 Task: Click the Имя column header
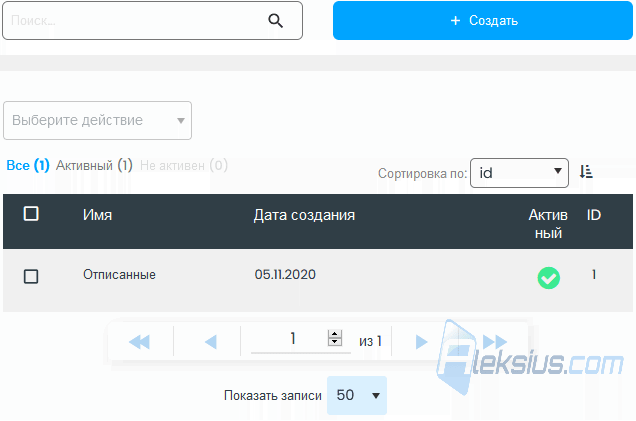point(97,215)
